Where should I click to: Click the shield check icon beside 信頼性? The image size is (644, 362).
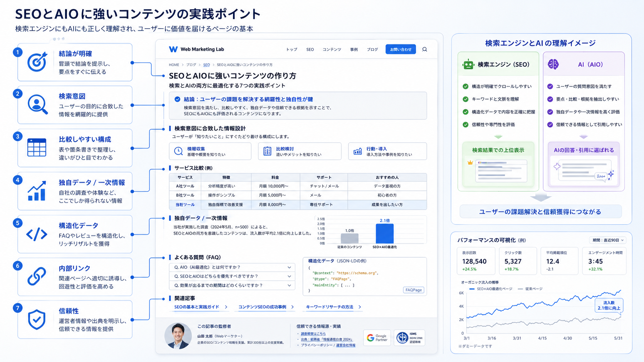(x=37, y=319)
